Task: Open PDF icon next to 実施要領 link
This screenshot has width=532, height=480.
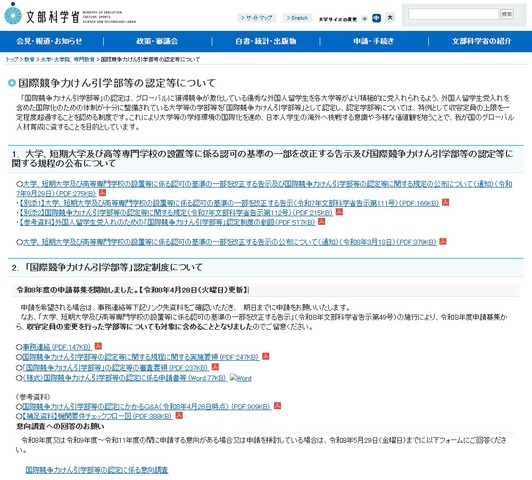Action: (x=265, y=356)
